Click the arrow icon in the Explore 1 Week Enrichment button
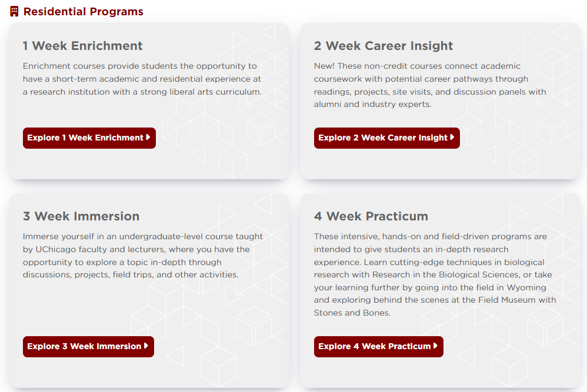 [x=148, y=138]
